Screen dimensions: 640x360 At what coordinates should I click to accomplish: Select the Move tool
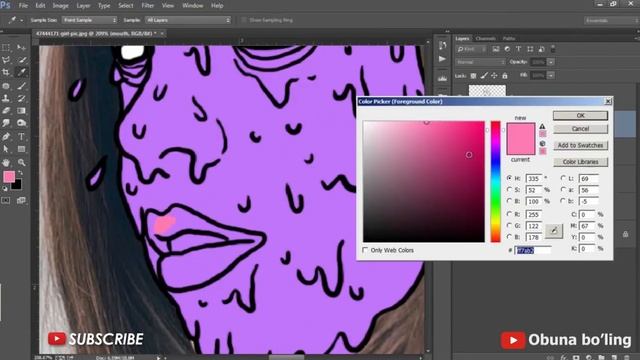click(22, 48)
